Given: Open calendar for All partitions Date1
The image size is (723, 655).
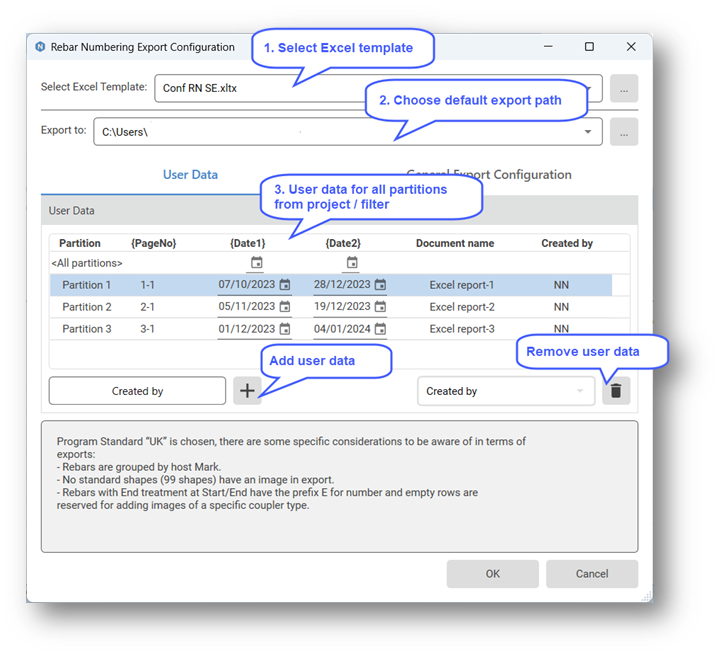Looking at the screenshot, I should pyautogui.click(x=256, y=263).
